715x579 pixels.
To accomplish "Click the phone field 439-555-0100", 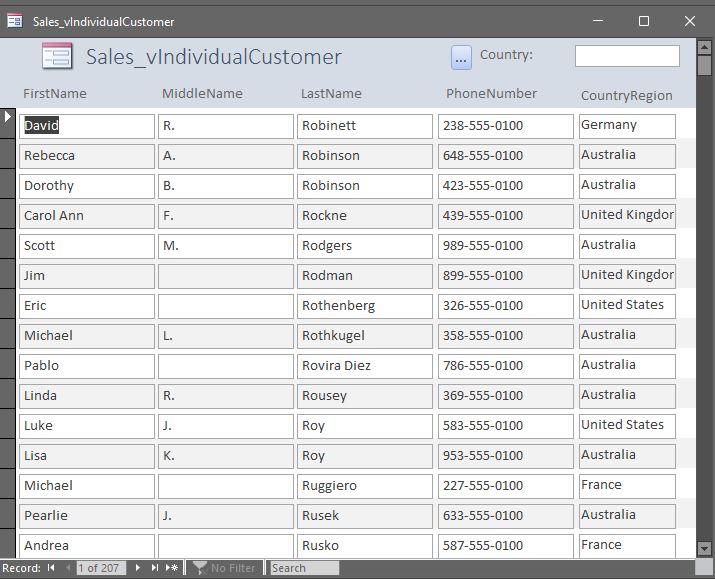I will pyautogui.click(x=506, y=216).
